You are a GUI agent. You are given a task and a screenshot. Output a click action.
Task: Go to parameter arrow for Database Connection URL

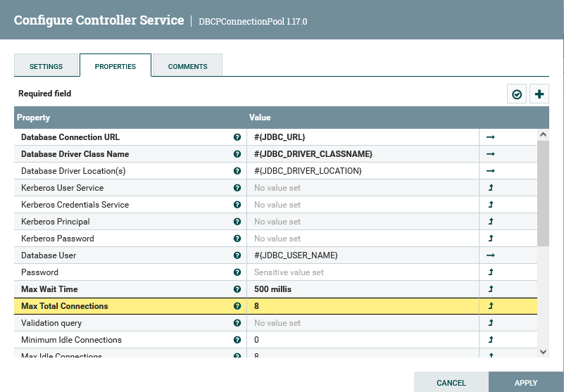[x=491, y=137]
